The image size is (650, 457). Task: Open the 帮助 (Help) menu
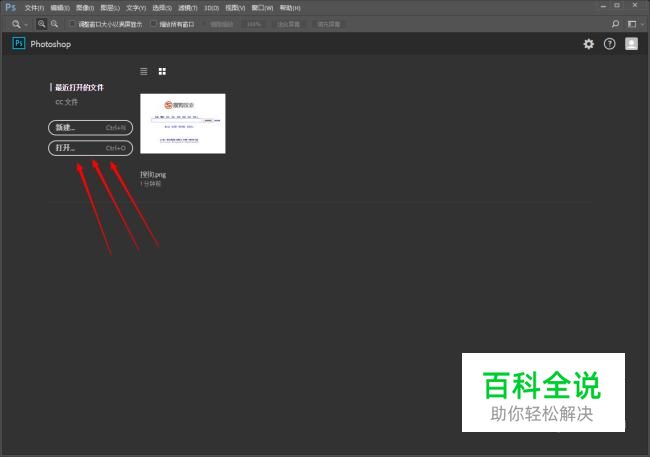[290, 8]
